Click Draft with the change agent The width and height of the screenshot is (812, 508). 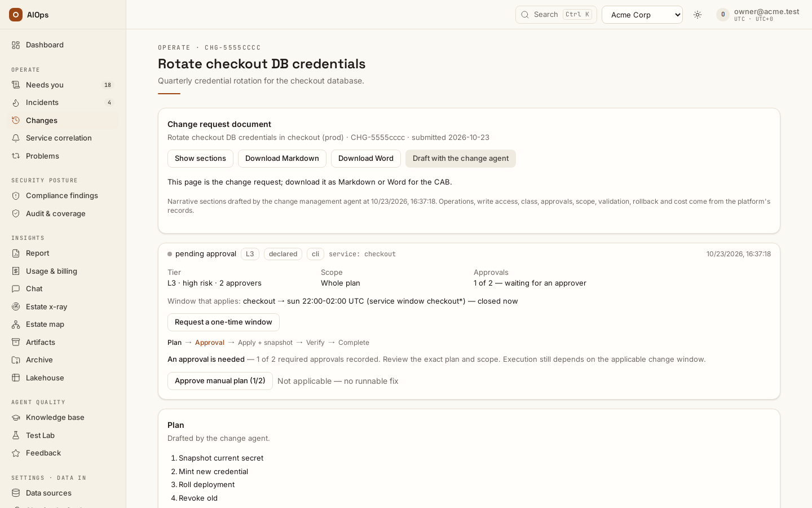[461, 159]
